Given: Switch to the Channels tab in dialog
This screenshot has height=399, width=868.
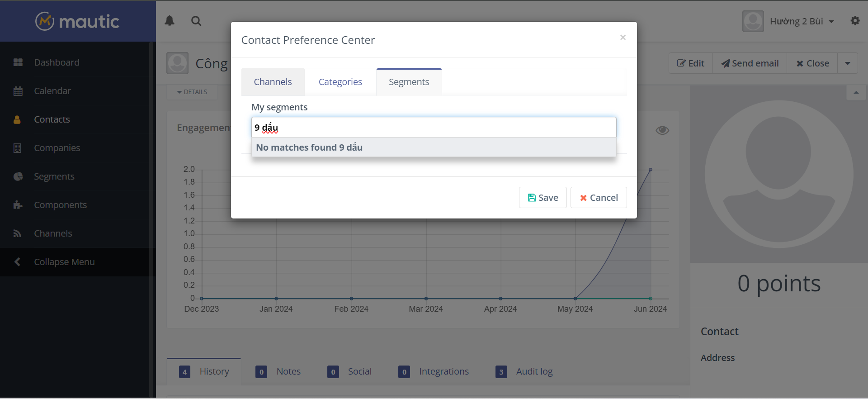Looking at the screenshot, I should 273,82.
